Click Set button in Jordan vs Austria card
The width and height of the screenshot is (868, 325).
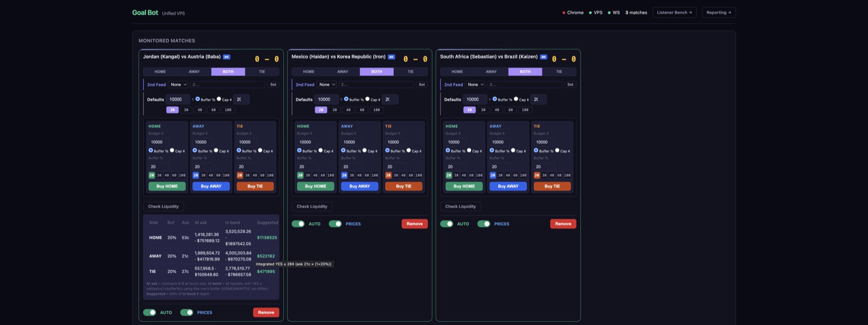[273, 85]
